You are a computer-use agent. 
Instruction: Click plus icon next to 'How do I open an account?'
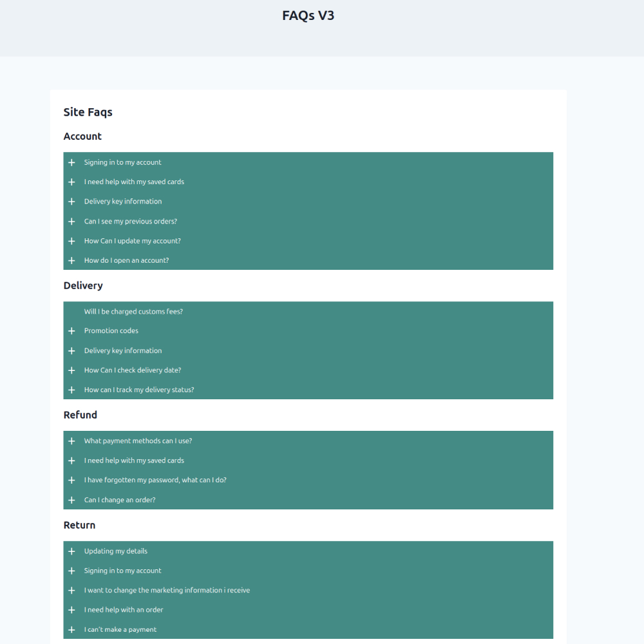(x=71, y=261)
